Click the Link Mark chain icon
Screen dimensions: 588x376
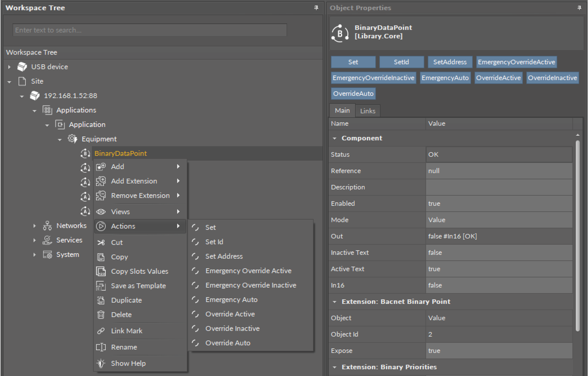point(101,331)
